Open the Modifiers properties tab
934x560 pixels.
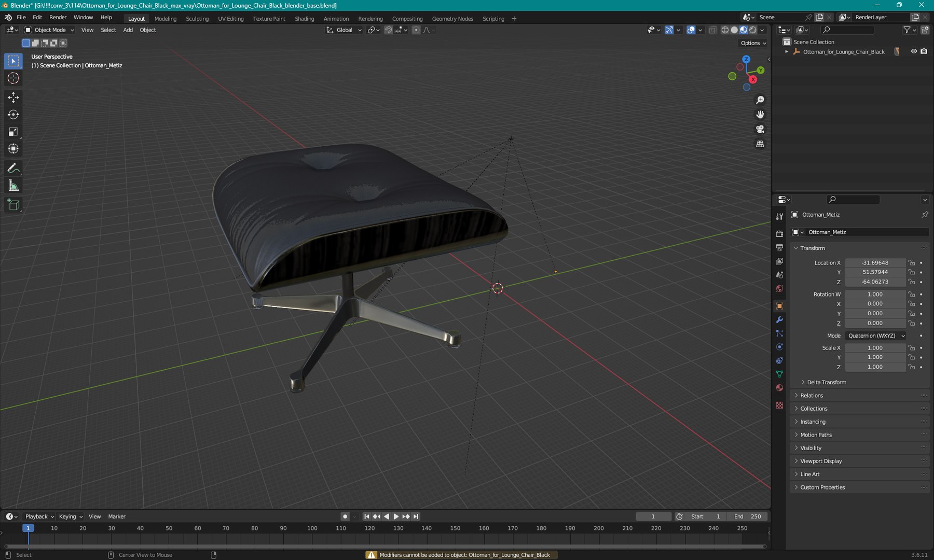coord(779,320)
